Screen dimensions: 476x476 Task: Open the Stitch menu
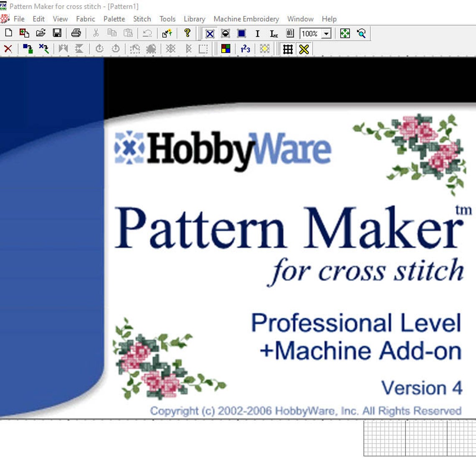[142, 19]
